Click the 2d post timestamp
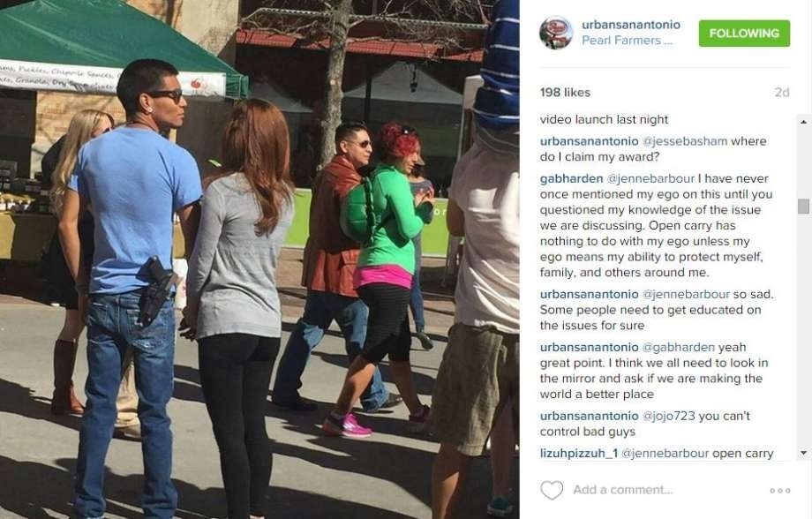812x519 pixels. [782, 92]
